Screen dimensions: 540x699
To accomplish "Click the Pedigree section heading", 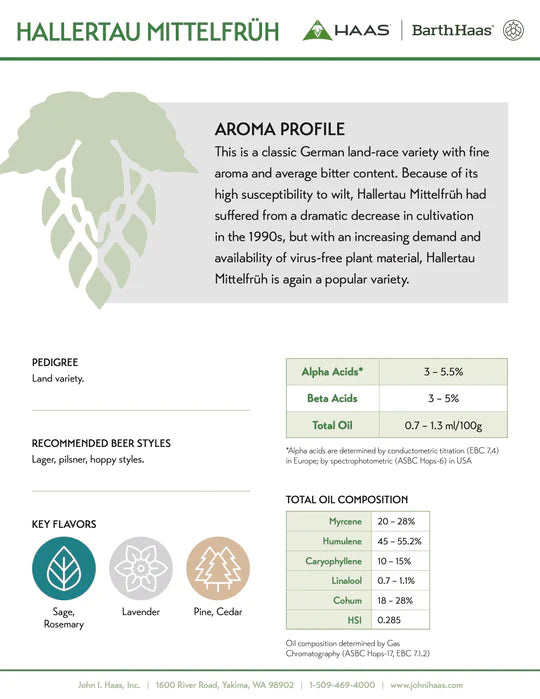I will point(55,362).
